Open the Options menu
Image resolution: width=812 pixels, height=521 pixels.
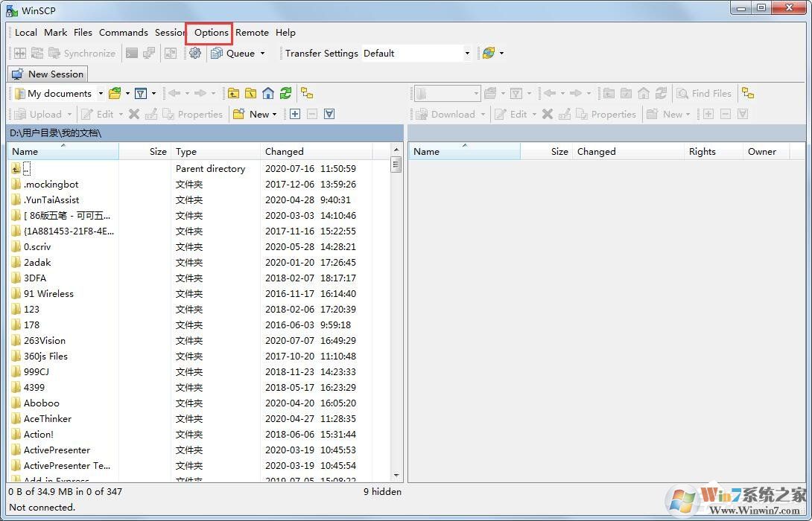pyautogui.click(x=211, y=33)
